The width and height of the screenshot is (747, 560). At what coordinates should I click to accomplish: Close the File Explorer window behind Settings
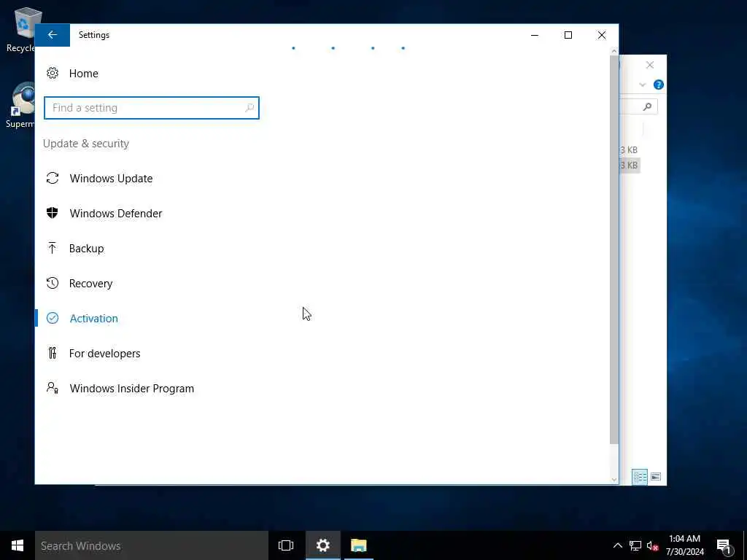click(x=650, y=65)
